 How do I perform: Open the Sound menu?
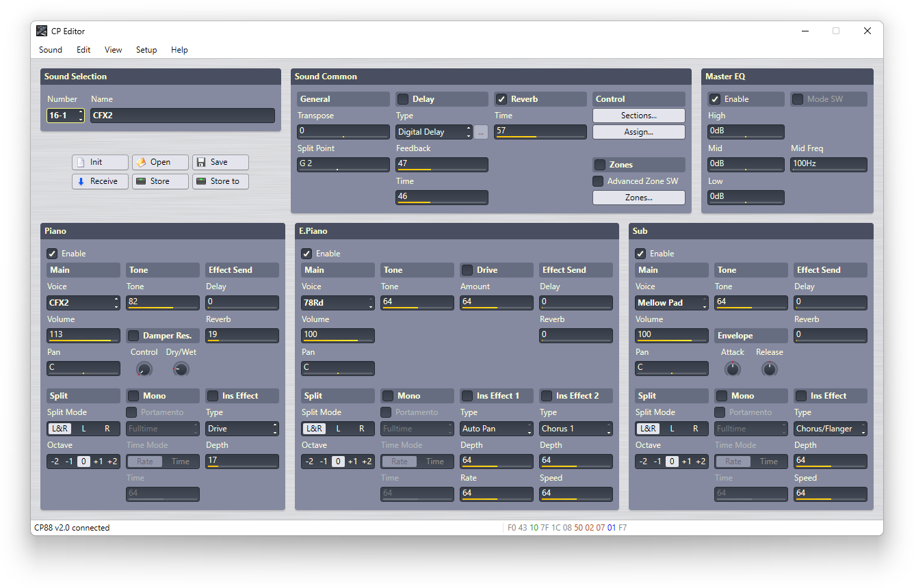point(51,50)
